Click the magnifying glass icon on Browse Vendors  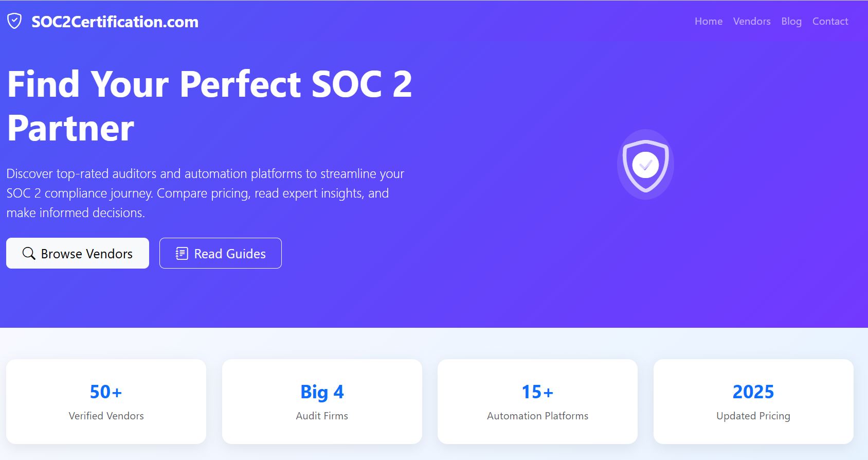[29, 254]
